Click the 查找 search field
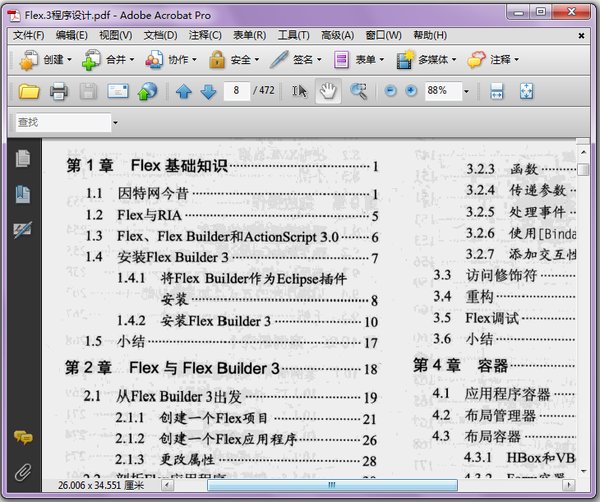Image resolution: width=600 pixels, height=502 pixels. (x=63, y=122)
